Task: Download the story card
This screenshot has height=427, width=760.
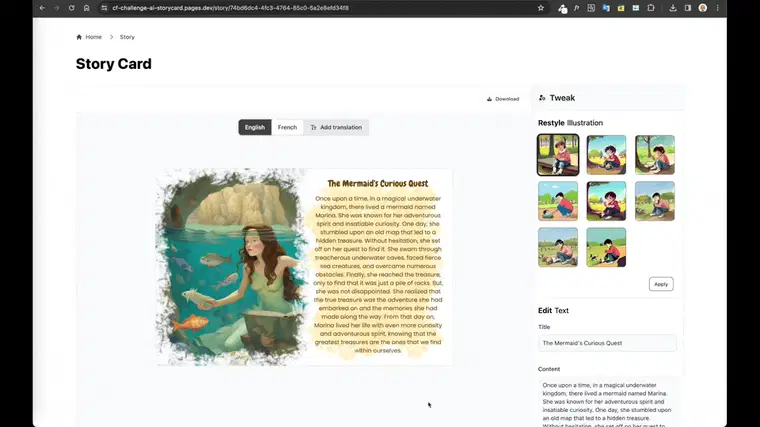Action: tap(503, 99)
